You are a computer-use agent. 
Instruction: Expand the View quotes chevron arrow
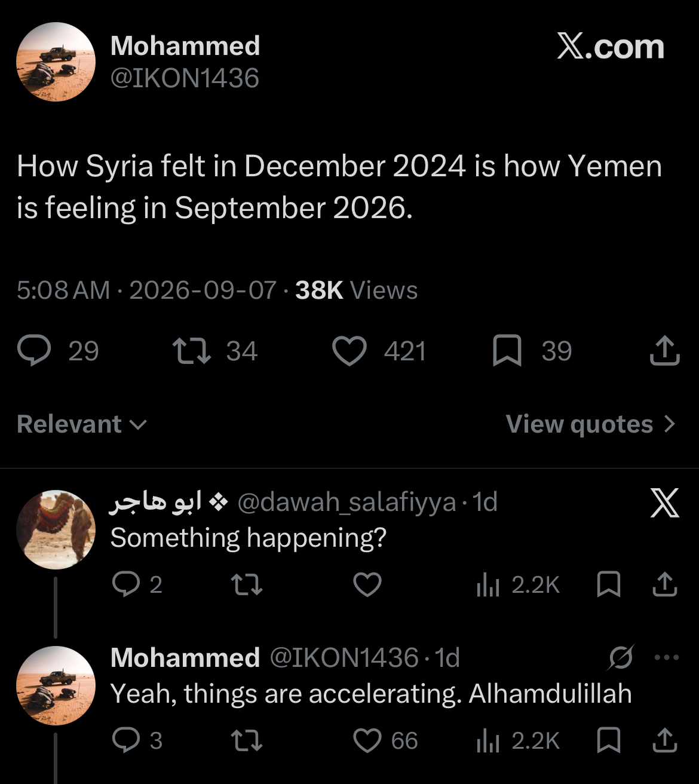[670, 424]
